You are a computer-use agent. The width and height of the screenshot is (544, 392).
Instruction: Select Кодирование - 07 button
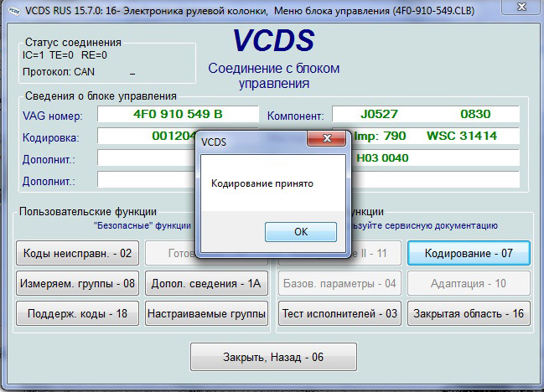tap(469, 253)
